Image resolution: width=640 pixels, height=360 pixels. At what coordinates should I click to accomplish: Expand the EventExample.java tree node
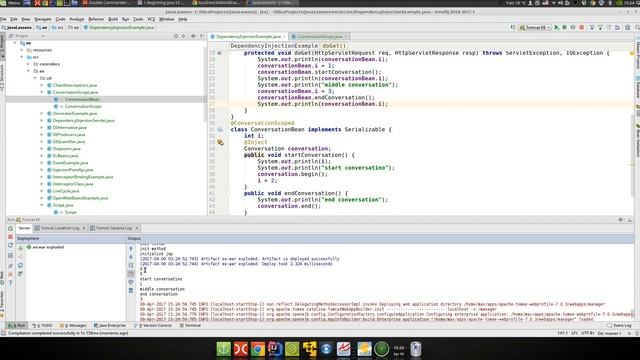pyautogui.click(x=42, y=163)
